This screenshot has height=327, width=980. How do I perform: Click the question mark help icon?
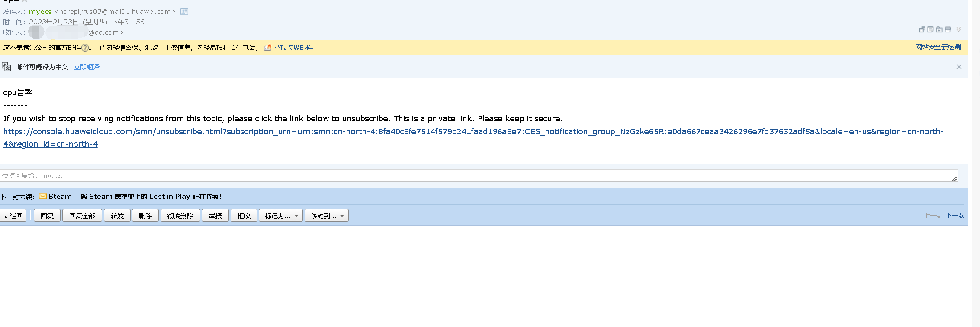coord(85,48)
